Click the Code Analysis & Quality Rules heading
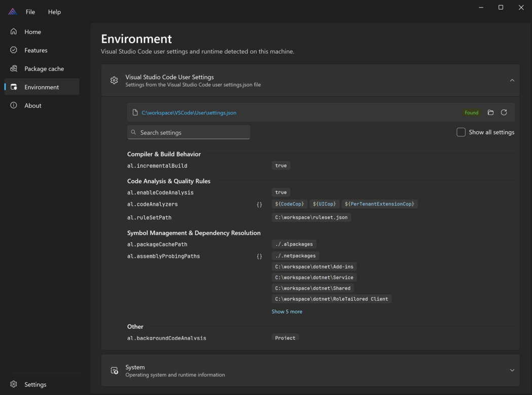532x395 pixels. click(x=169, y=181)
